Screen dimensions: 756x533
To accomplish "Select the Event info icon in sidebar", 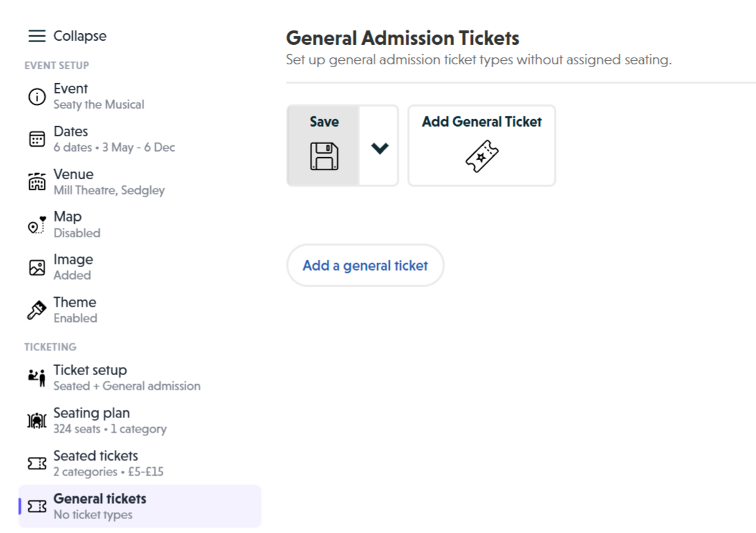I will tap(36, 96).
